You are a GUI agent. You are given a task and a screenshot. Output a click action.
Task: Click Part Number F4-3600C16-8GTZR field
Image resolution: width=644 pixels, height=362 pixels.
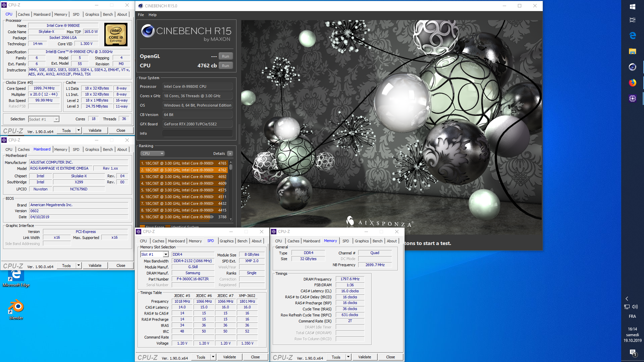tap(193, 279)
